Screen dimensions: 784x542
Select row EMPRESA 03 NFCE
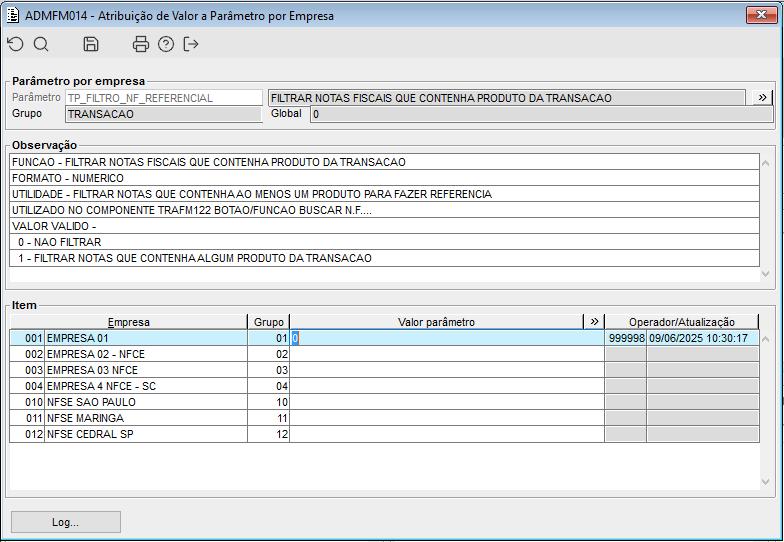[x=384, y=370]
